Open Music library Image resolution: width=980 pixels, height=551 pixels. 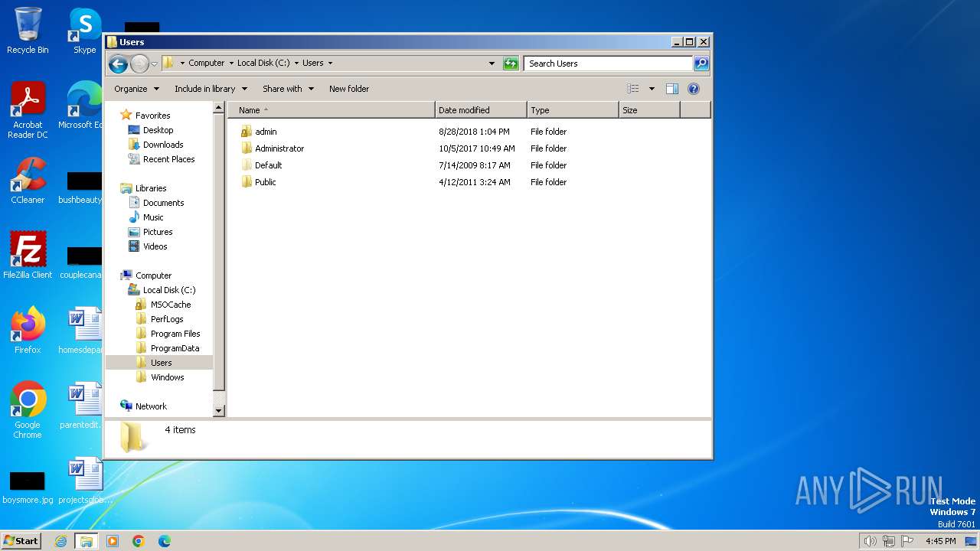153,217
